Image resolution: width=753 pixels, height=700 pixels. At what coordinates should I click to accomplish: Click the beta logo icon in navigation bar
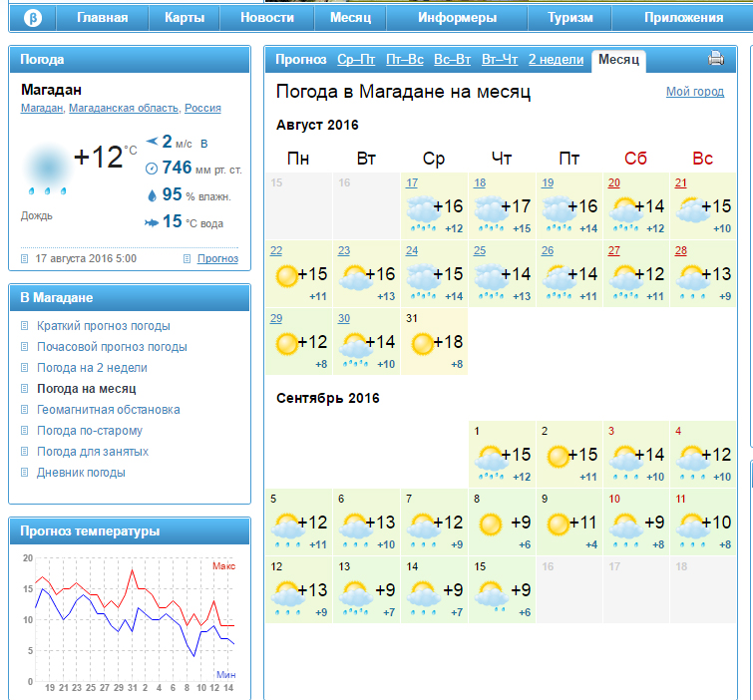pyautogui.click(x=33, y=18)
